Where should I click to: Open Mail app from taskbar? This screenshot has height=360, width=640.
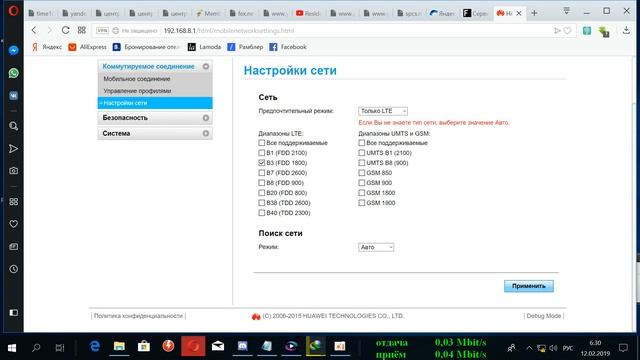point(218,347)
